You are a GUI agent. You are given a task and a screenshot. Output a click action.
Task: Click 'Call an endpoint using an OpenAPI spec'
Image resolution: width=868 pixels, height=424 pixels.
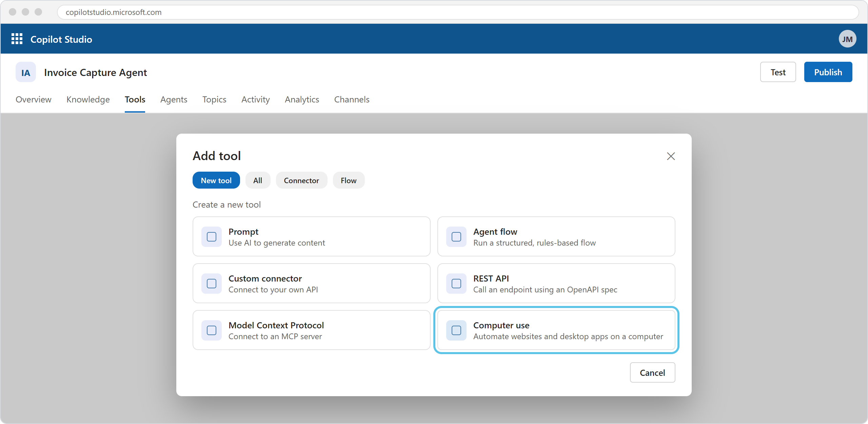point(545,290)
